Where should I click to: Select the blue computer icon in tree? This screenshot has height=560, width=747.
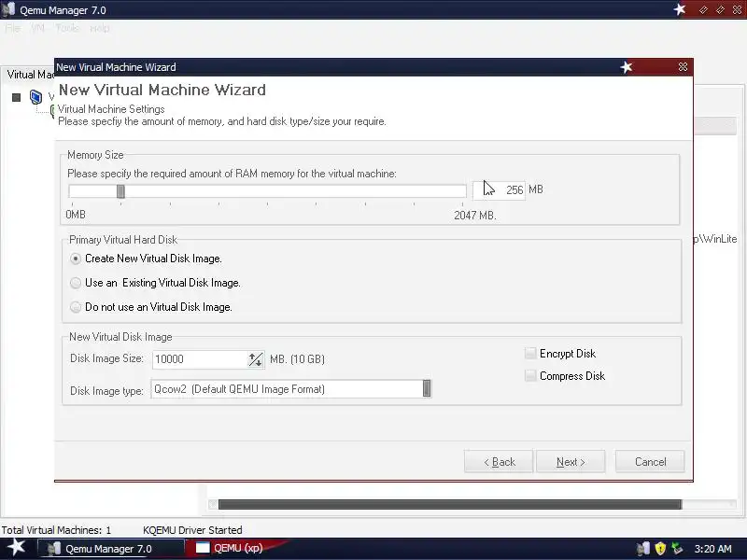tap(35, 97)
